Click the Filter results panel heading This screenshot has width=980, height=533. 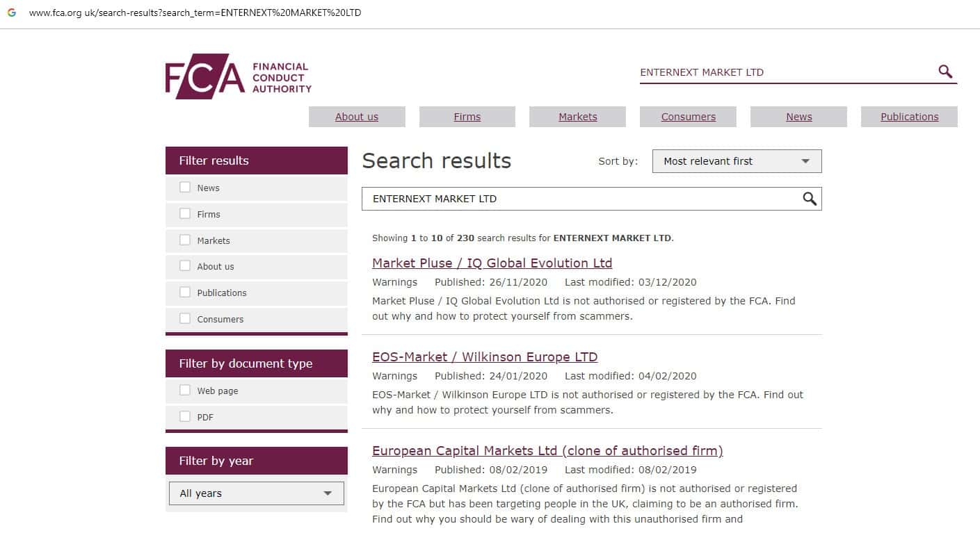pos(257,161)
